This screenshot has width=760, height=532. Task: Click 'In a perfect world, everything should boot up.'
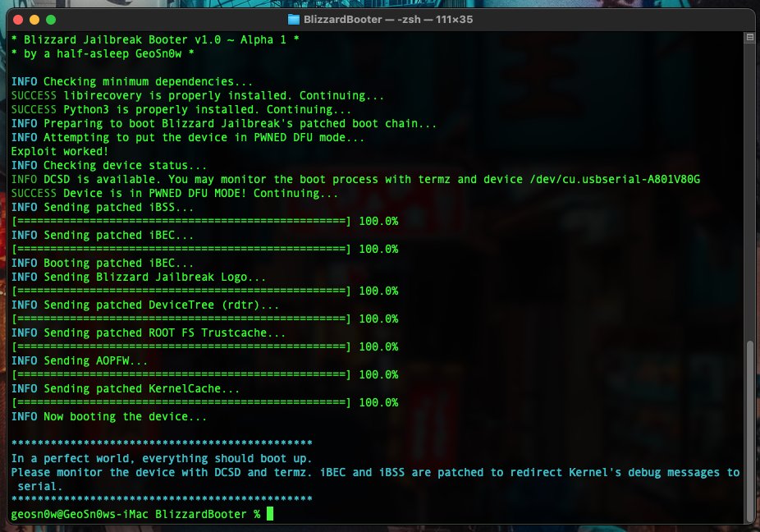[x=162, y=459]
